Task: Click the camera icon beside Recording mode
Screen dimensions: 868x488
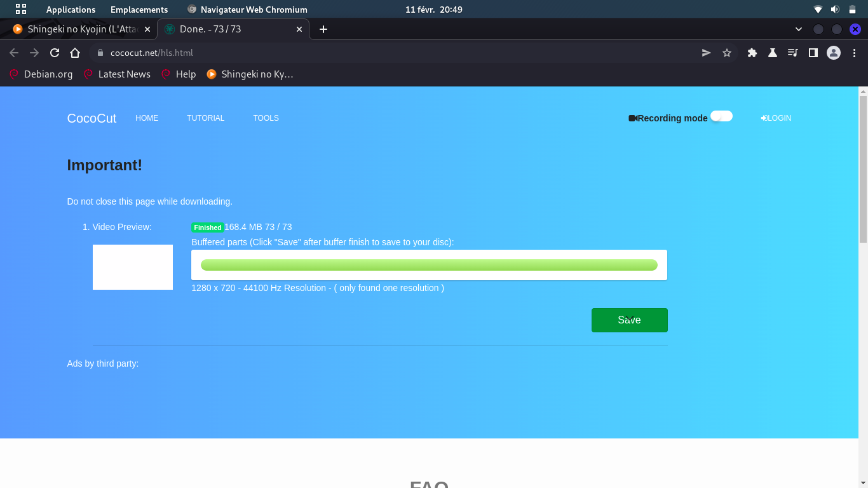Action: click(x=633, y=118)
